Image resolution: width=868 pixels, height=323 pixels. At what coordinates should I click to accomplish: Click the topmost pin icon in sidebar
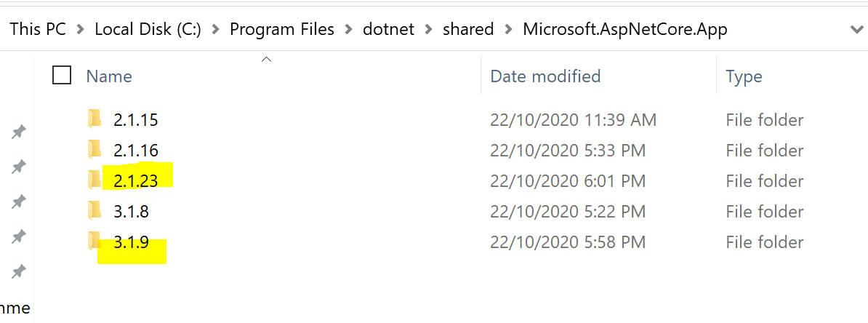click(x=19, y=132)
